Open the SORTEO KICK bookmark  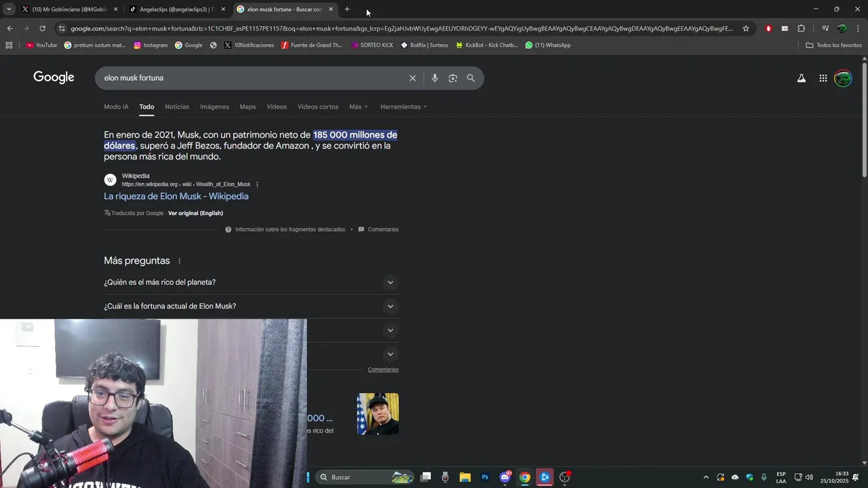tap(372, 45)
